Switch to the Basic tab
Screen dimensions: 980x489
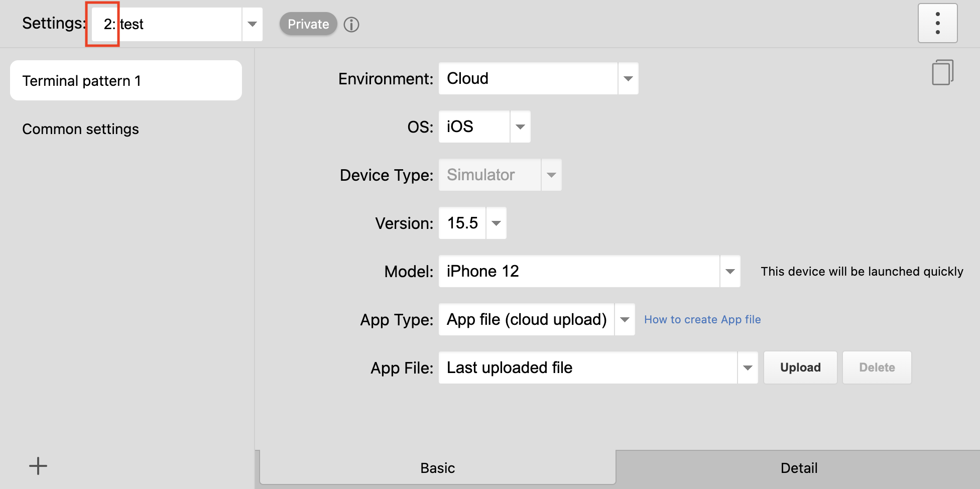pyautogui.click(x=437, y=468)
